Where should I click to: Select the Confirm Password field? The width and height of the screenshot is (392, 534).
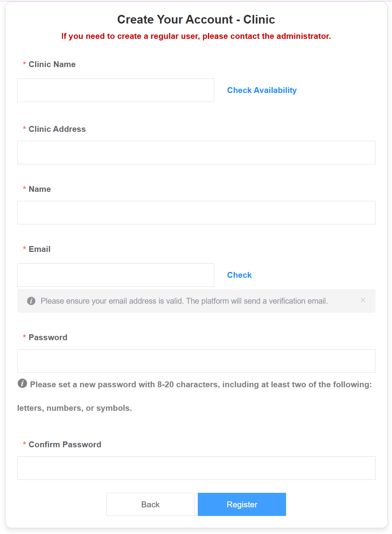point(196,468)
